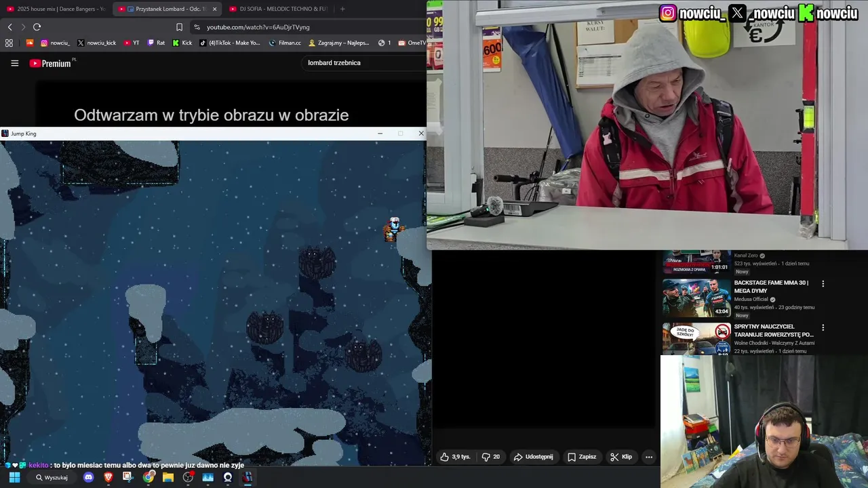Open BACKSTAGE FAME MMA 30 video thumbnail
Viewport: 868px width, 488px height.
(x=696, y=298)
